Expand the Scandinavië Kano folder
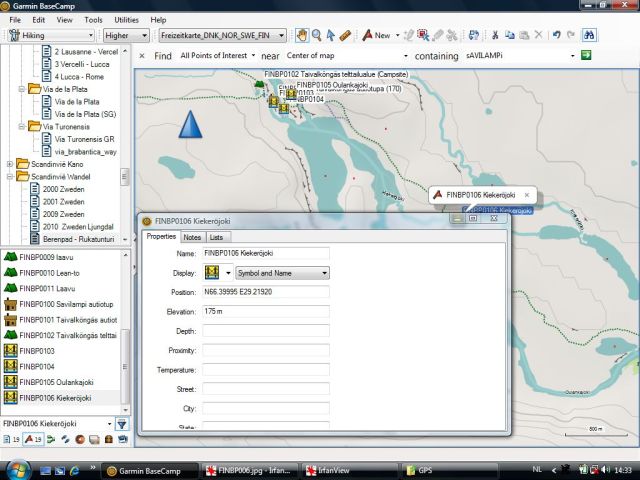 click(10, 163)
